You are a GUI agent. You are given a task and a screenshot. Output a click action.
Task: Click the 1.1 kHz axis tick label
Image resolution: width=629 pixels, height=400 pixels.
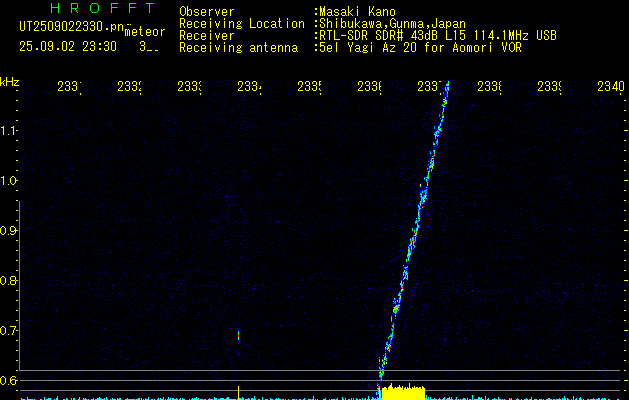coord(8,131)
